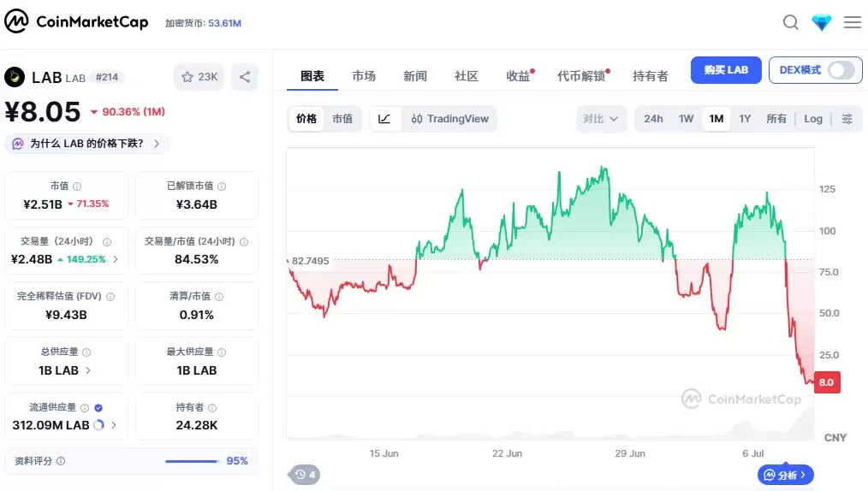The width and height of the screenshot is (868, 491).
Task: Click the ¥8.05 price text
Action: (43, 112)
